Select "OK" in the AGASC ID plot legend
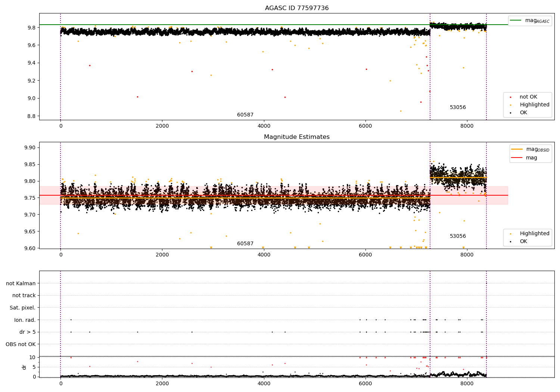Image resolution: width=560 pixels, height=392 pixels. coord(519,113)
